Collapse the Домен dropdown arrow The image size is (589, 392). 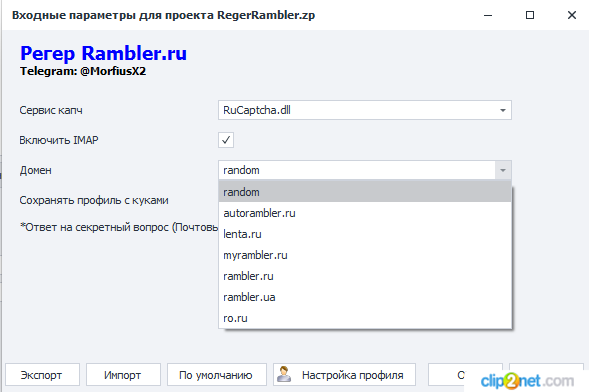pos(503,170)
